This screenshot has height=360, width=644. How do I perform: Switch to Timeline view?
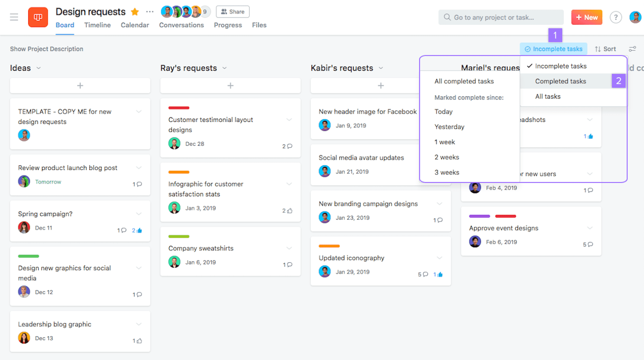tap(98, 25)
